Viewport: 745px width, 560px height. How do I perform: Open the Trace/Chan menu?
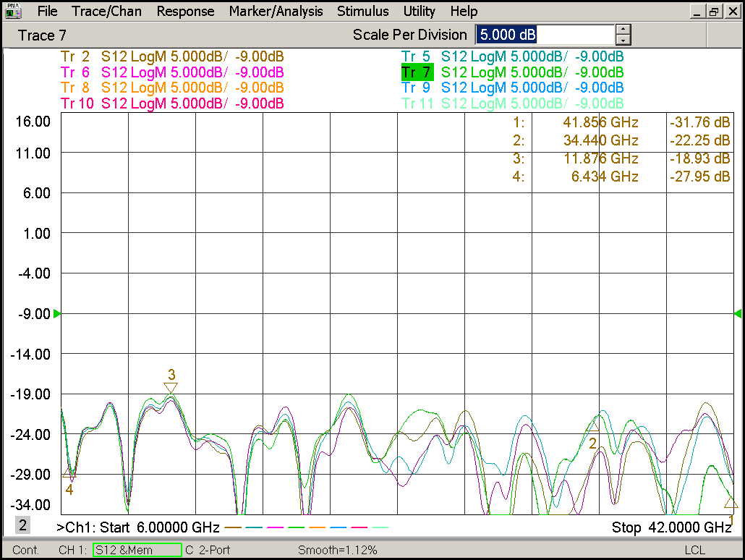[106, 11]
